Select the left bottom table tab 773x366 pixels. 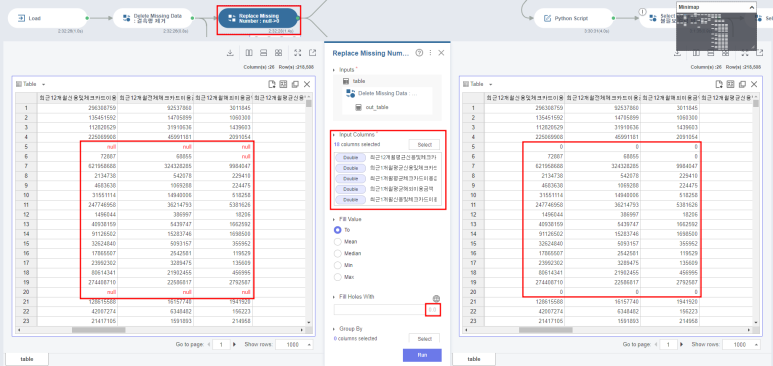click(x=27, y=360)
